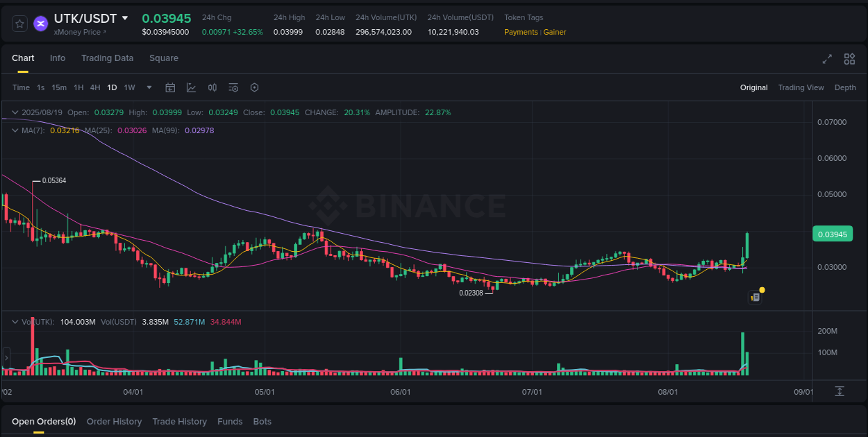Add UTK/USDT pair to favorites star
This screenshot has width=868, height=437.
19,23
